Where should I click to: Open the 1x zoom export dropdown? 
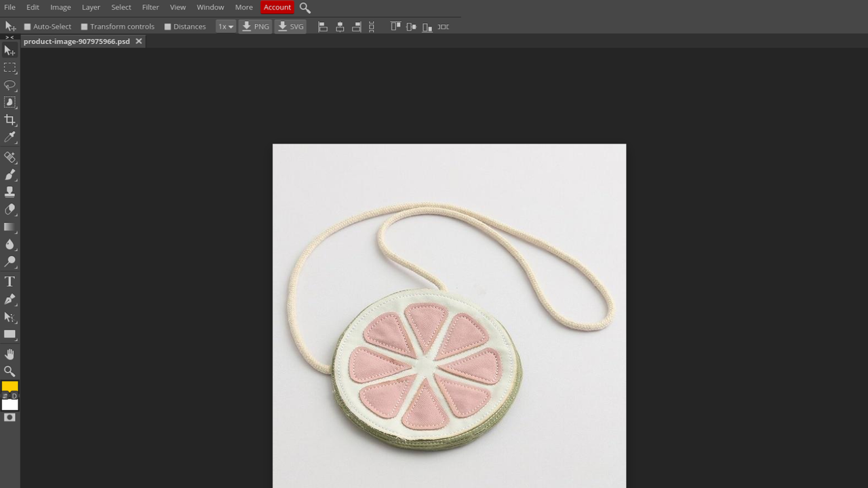click(x=225, y=26)
